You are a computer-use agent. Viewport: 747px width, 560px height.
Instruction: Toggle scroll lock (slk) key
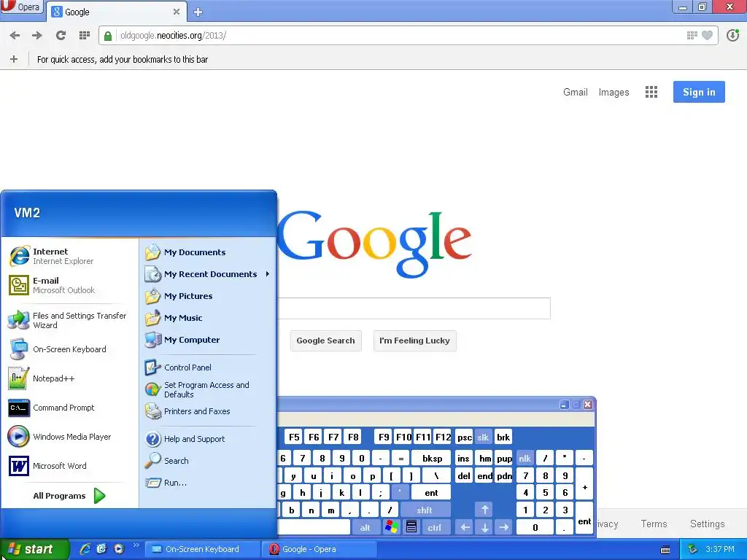point(483,437)
